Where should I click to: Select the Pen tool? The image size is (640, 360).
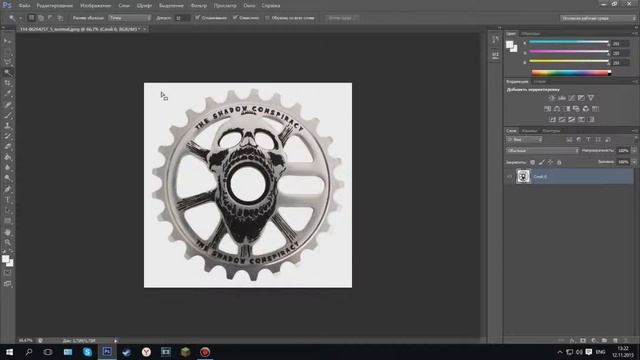click(7, 189)
